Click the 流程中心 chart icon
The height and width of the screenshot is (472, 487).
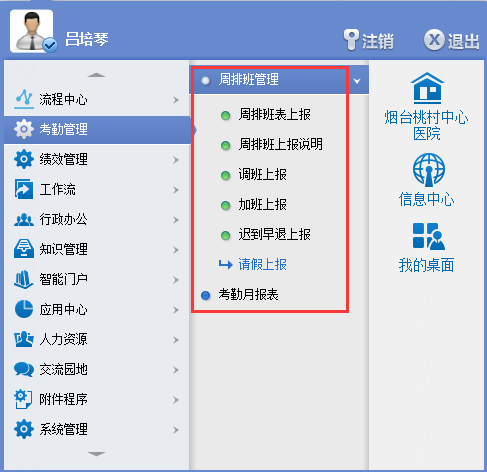(x=24, y=99)
